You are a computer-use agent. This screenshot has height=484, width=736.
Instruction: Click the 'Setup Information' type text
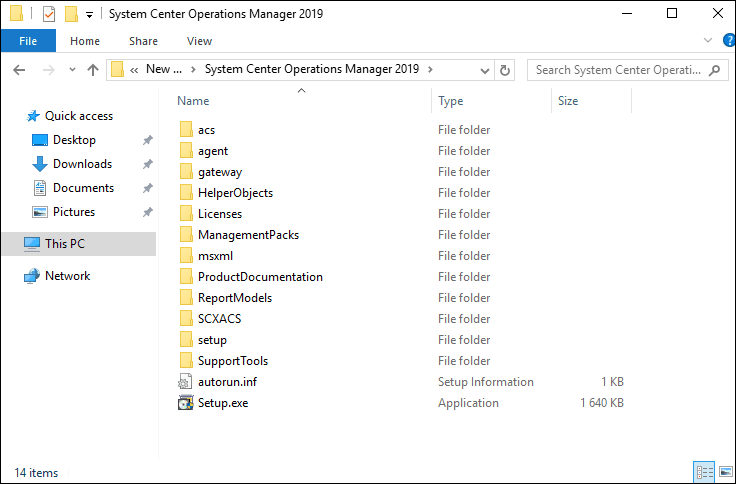click(x=486, y=382)
